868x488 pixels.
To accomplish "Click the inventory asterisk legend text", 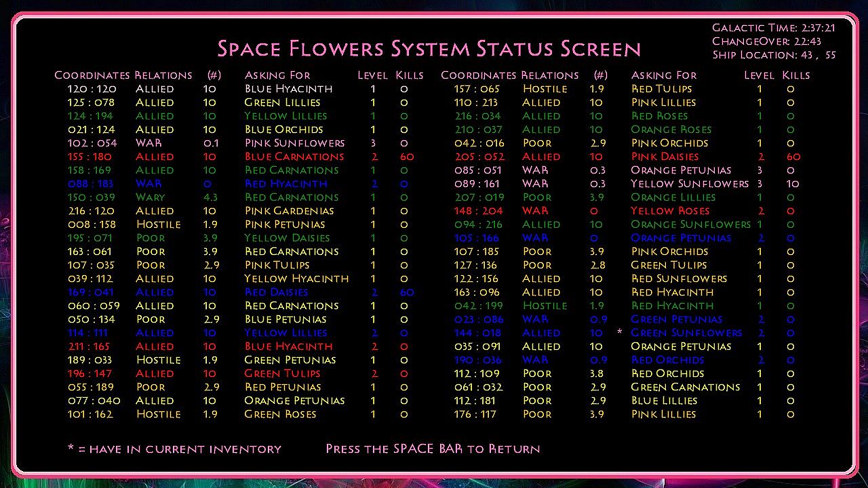I will (x=174, y=449).
